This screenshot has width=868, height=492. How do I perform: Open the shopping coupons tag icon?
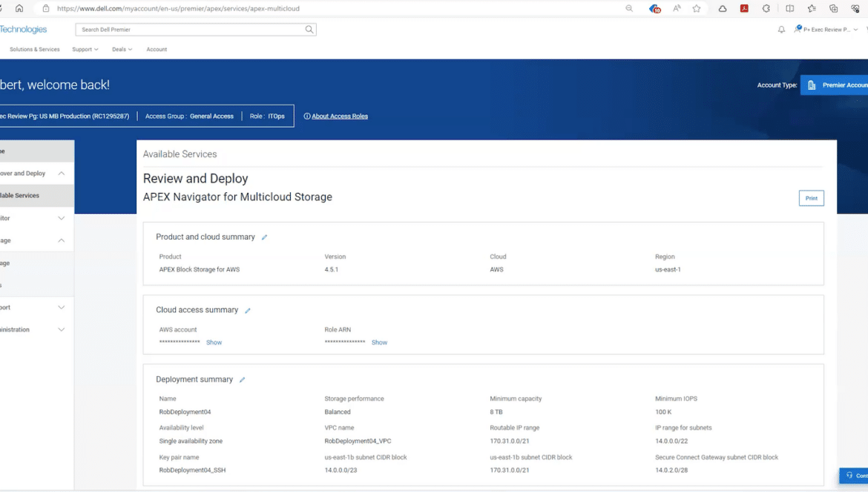tap(654, 8)
